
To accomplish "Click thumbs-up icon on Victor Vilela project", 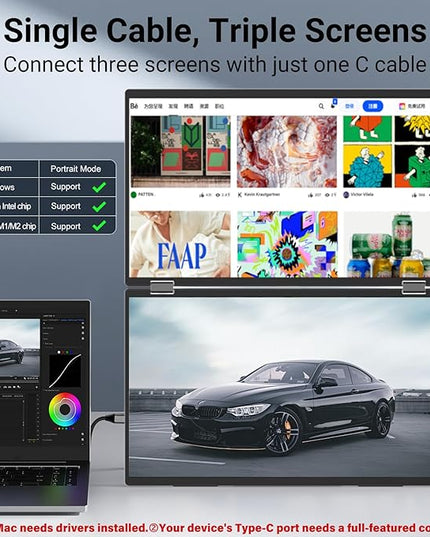I will click(x=414, y=195).
